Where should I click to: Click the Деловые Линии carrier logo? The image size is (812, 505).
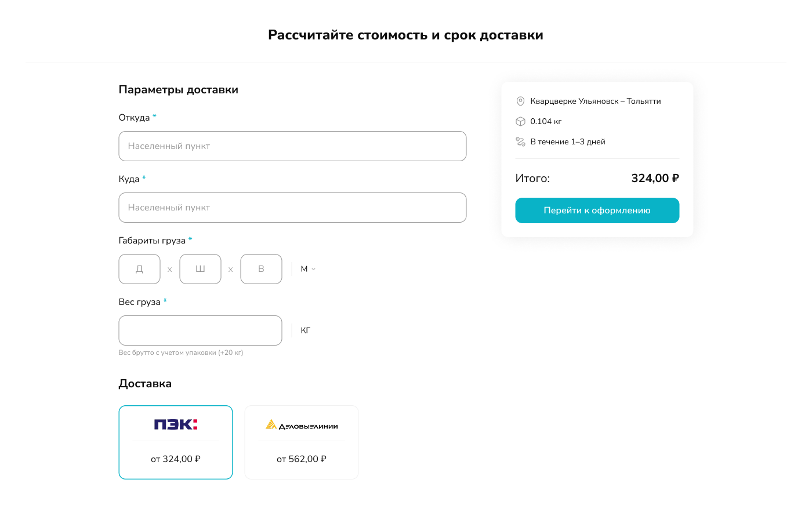pos(302,425)
